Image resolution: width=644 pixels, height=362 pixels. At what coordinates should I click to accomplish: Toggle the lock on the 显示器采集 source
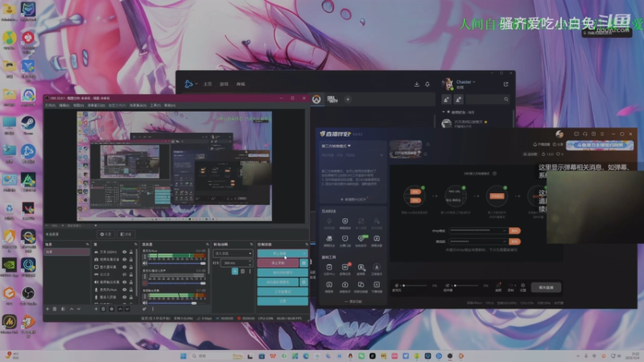point(131,267)
